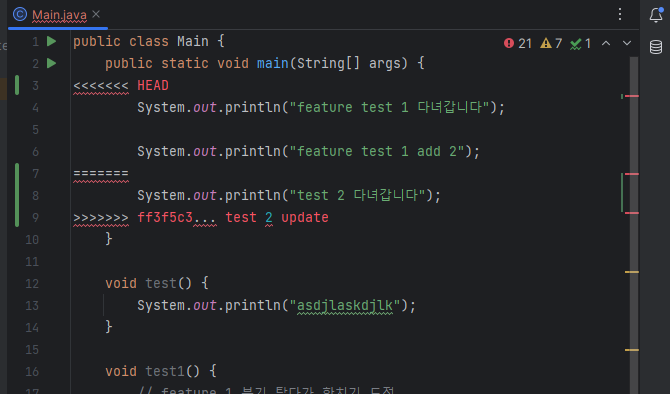670x394 pixels.
Task: Jump to next highlighted error arrow
Action: [x=627, y=43]
